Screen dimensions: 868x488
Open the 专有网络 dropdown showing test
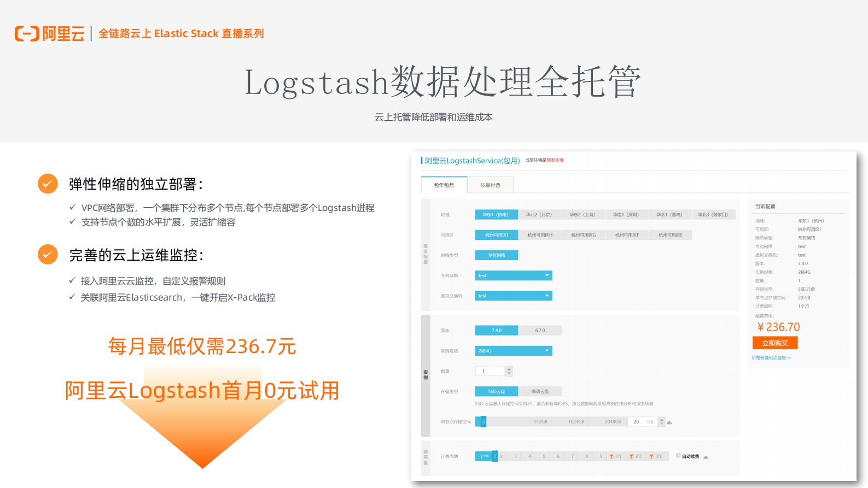pyautogui.click(x=514, y=275)
